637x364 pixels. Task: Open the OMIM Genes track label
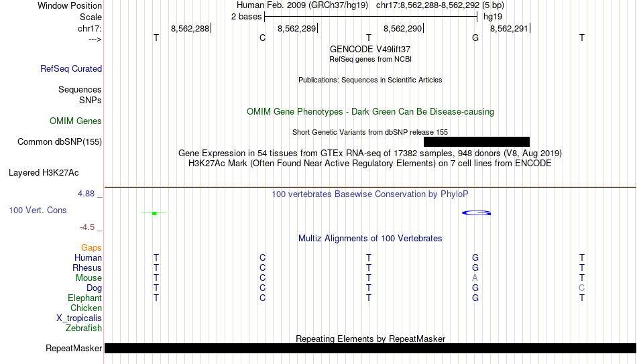pyautogui.click(x=76, y=121)
